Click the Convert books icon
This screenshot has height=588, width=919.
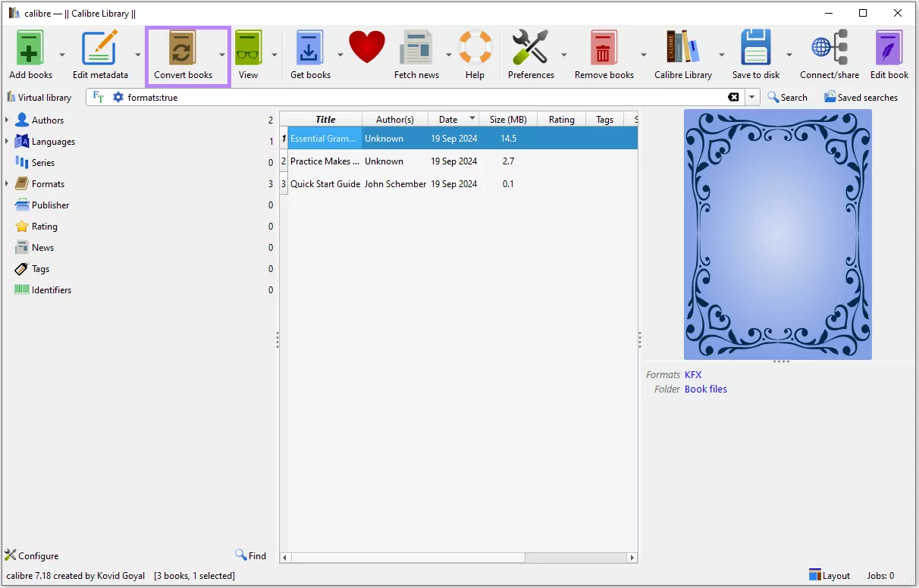click(x=183, y=49)
